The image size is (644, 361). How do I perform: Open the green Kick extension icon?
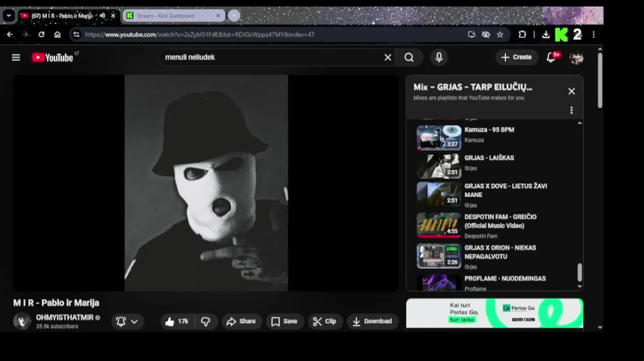coord(562,35)
